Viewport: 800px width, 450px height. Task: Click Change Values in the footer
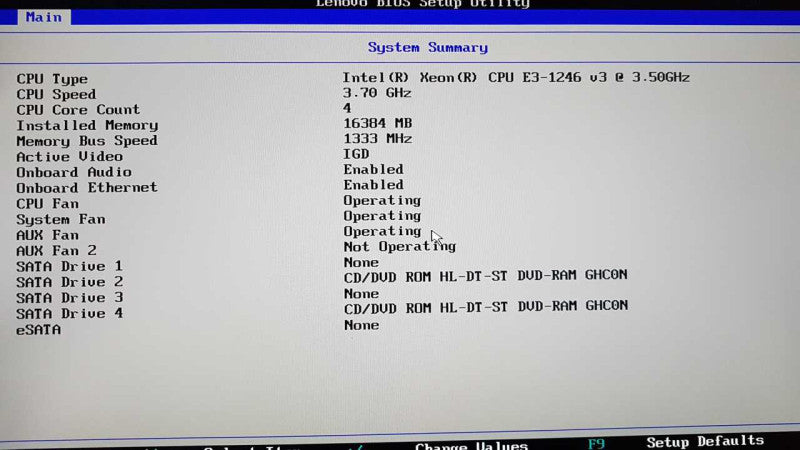(x=471, y=446)
